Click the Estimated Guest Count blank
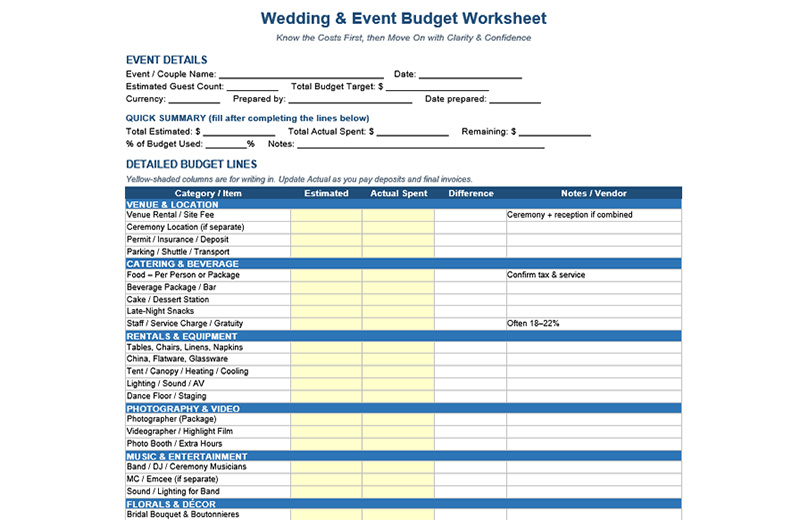 coord(252,87)
